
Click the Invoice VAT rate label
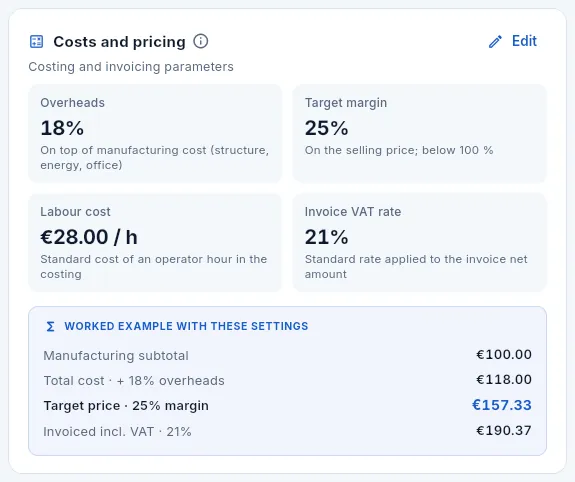click(x=353, y=212)
